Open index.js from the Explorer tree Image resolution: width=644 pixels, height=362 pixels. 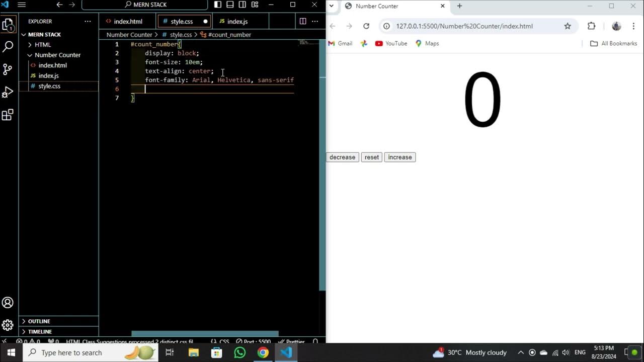click(48, 75)
